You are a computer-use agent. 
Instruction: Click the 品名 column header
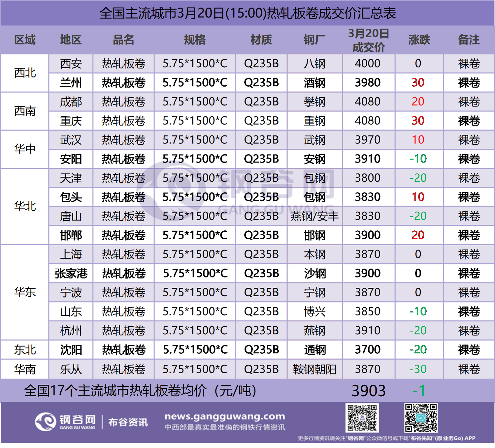pos(124,40)
